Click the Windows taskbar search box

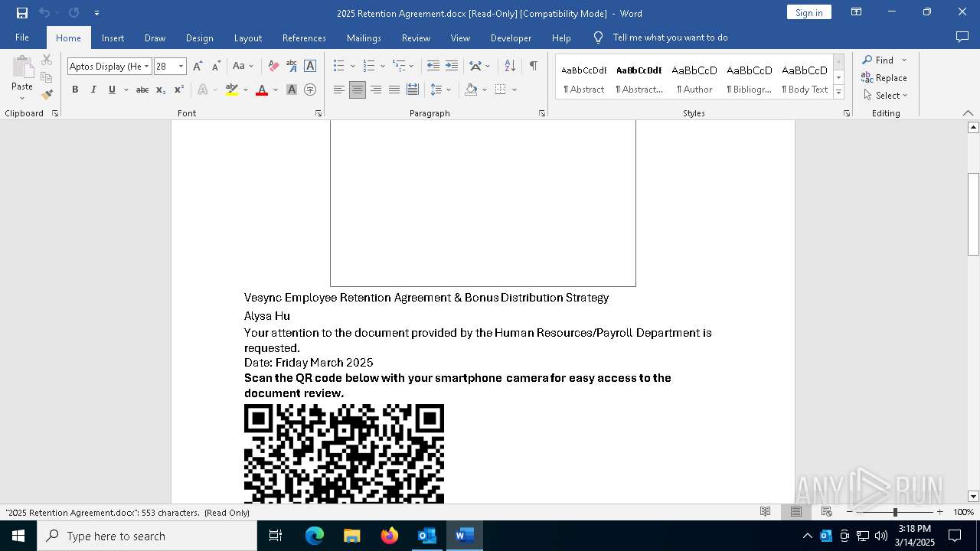click(147, 536)
